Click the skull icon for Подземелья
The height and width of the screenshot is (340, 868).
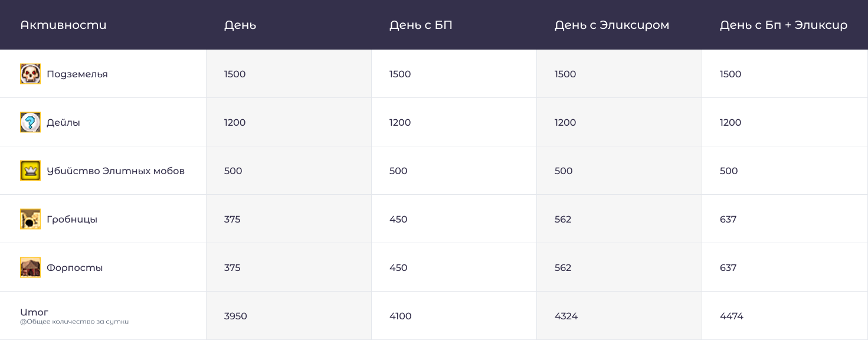tap(31, 74)
